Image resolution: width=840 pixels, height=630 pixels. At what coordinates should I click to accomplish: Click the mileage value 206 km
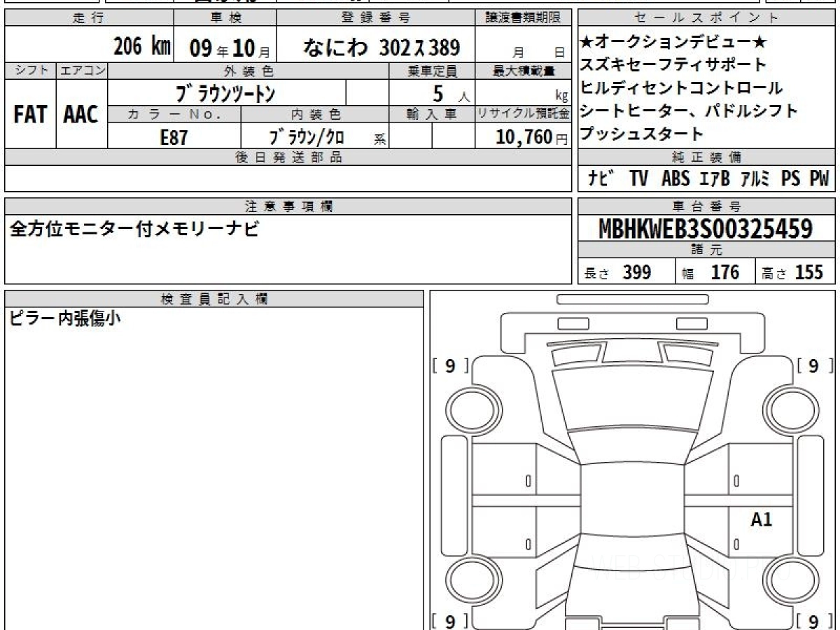(x=141, y=47)
